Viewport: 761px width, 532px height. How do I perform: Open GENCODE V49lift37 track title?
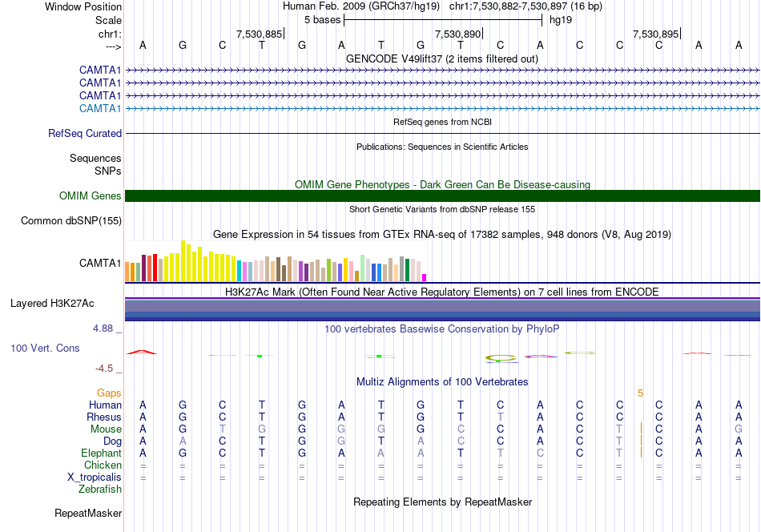tap(441, 58)
